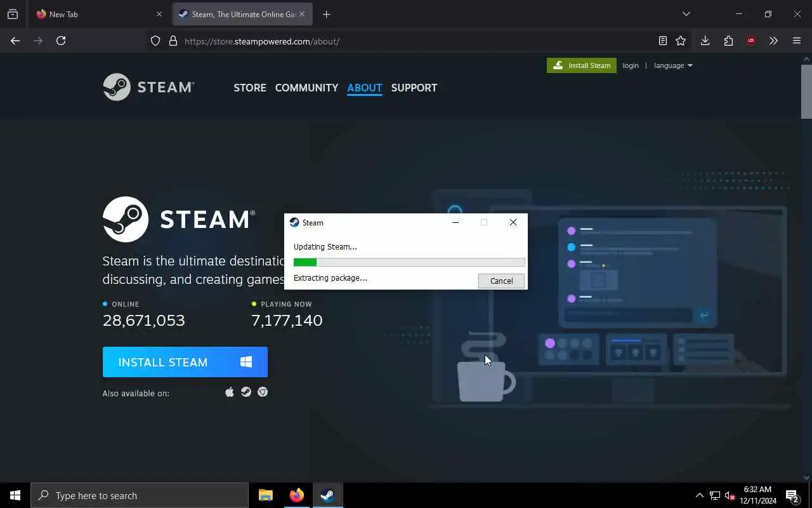Open the muted volume tray icon
This screenshot has height=508, width=812.
click(730, 495)
